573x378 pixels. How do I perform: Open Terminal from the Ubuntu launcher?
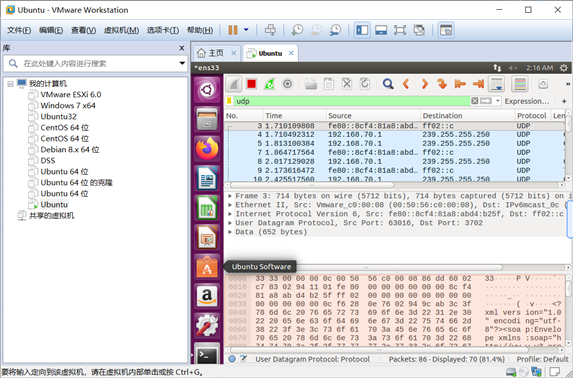(x=207, y=354)
